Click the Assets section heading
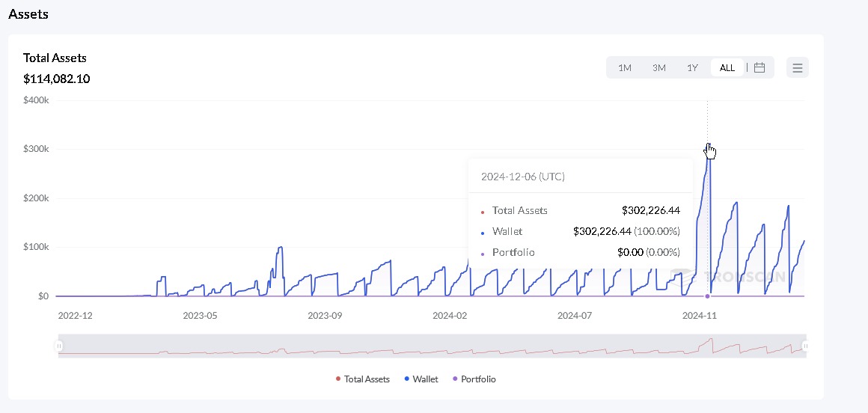This screenshot has width=868, height=413. (x=28, y=14)
